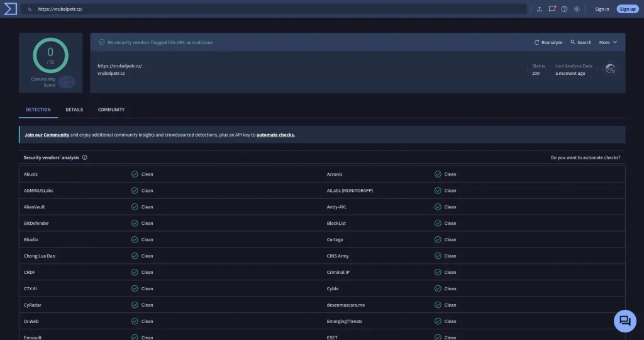Viewport: 644px width, 340px height.
Task: Click the Certego clean checkmark icon
Action: point(438,239)
